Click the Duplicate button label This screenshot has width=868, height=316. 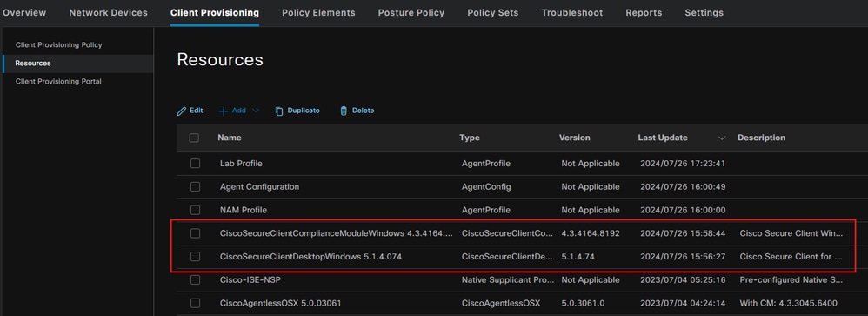(x=304, y=111)
